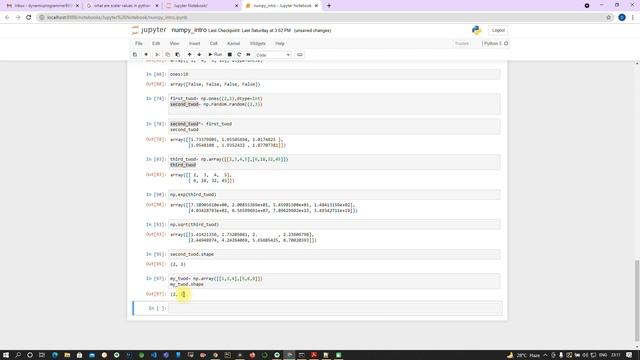Open the browser three-dot menu
640x360 pixels.
click(633, 18)
